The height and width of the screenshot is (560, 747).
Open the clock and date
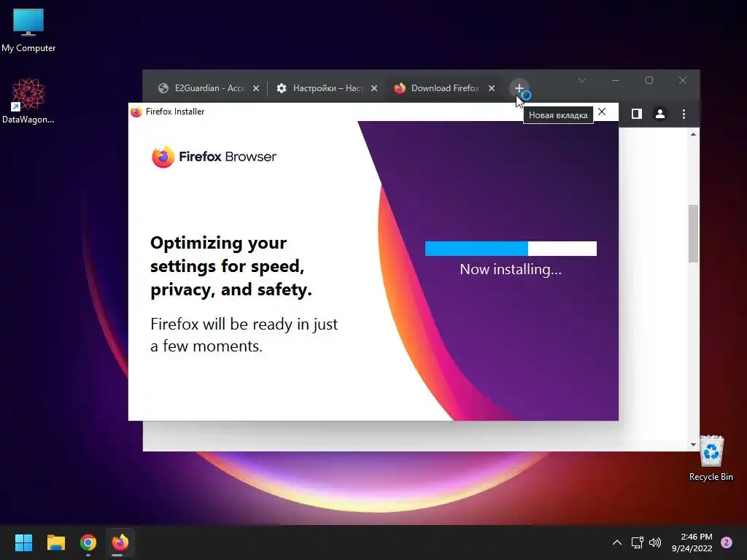point(692,542)
